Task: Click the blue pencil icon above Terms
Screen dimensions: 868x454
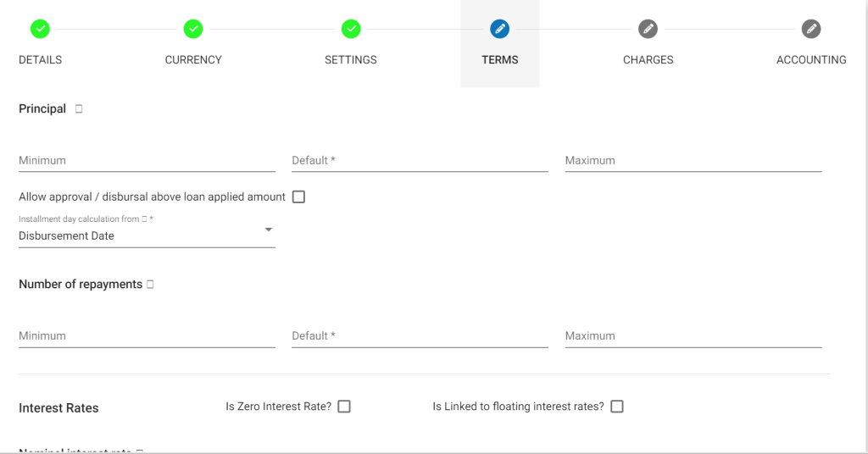Action: [x=499, y=29]
